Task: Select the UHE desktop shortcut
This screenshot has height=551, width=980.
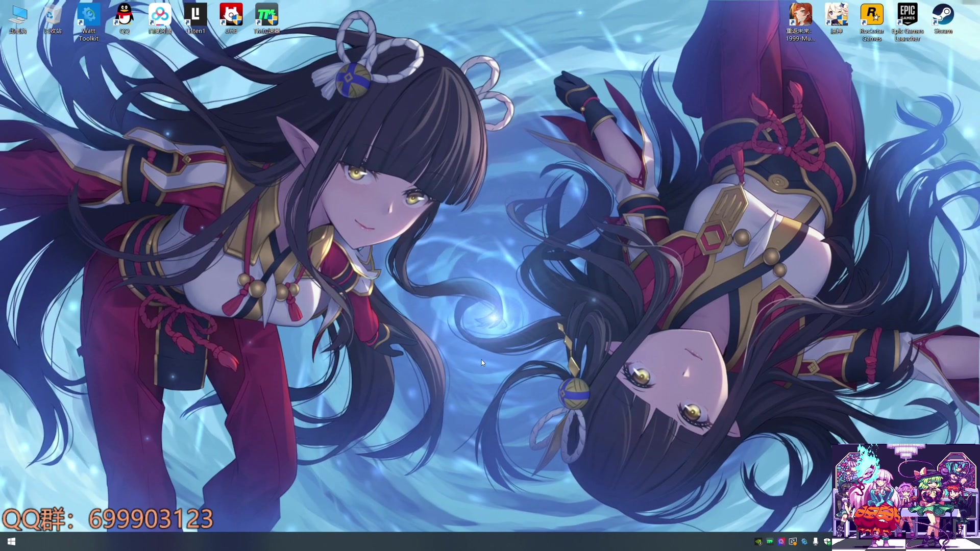Action: tap(231, 19)
